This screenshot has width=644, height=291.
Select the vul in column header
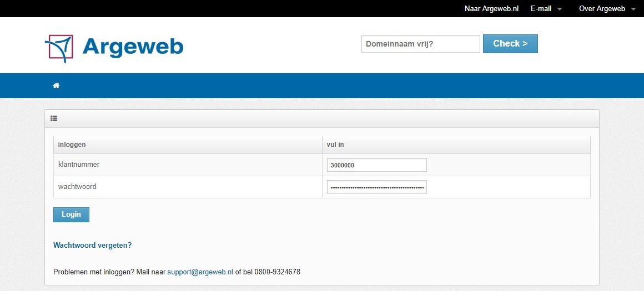[456, 145]
